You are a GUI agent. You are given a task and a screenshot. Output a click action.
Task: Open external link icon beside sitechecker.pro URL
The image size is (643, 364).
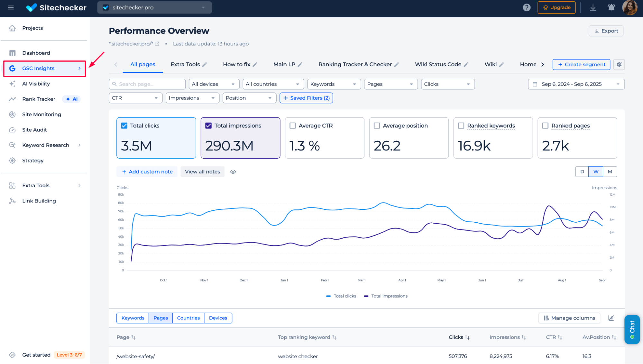[x=157, y=44]
